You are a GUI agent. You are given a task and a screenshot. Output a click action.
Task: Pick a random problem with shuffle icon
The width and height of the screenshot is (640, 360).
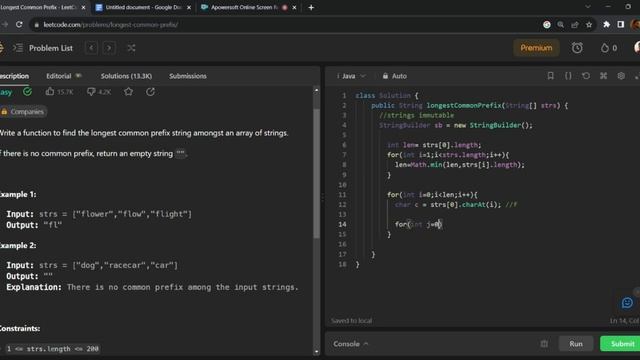(x=131, y=48)
